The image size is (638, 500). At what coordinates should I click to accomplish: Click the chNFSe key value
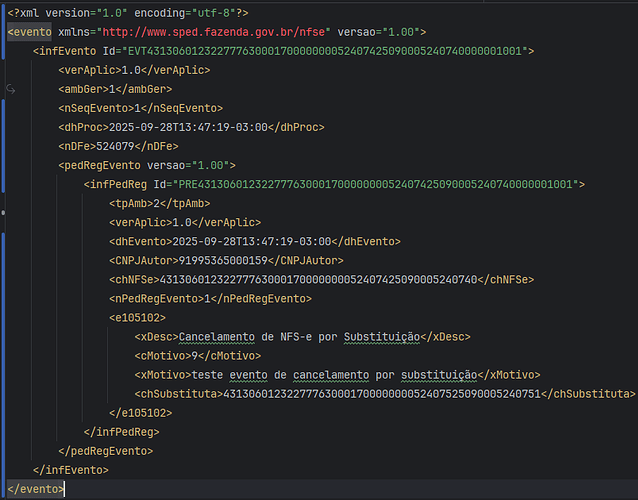coord(316,279)
